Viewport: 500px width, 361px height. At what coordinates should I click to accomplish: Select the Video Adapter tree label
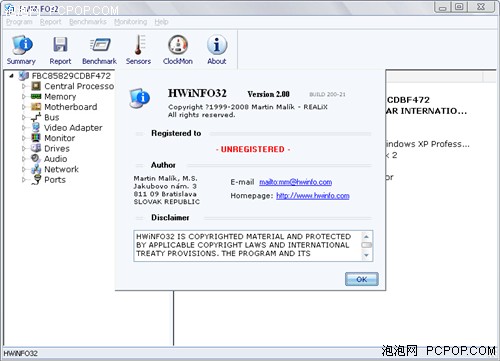[x=73, y=128]
